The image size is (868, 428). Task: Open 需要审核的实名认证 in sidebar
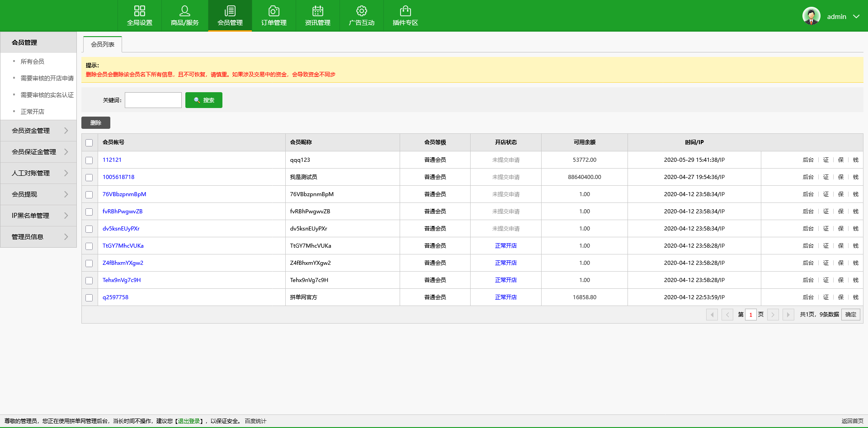coord(47,95)
